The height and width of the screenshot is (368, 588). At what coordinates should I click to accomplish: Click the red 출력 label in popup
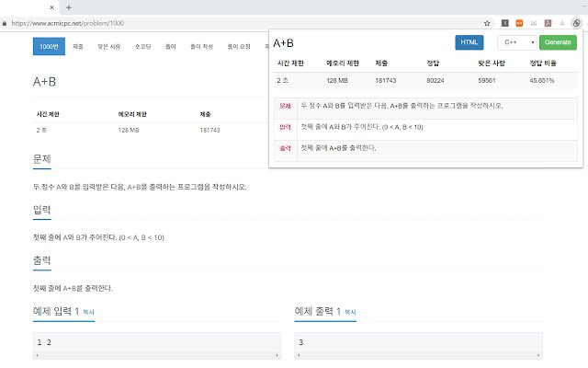pos(286,148)
